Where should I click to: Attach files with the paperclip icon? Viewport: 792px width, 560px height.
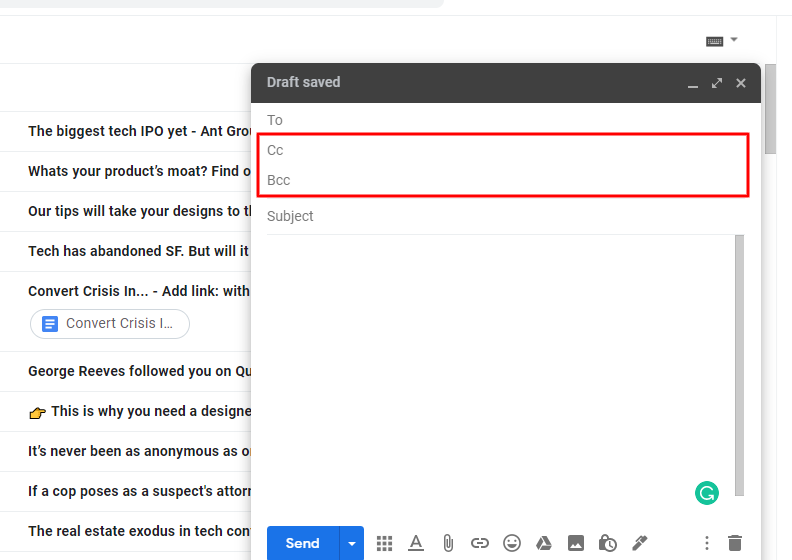pyautogui.click(x=448, y=543)
